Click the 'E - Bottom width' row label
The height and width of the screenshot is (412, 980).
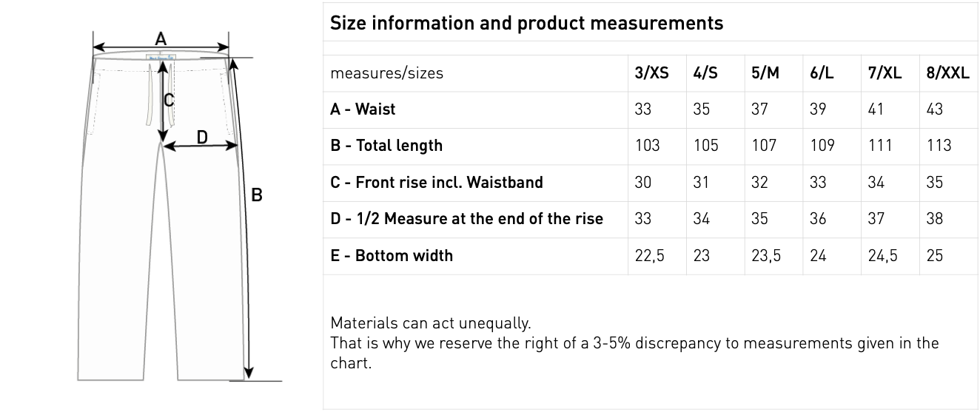(392, 256)
